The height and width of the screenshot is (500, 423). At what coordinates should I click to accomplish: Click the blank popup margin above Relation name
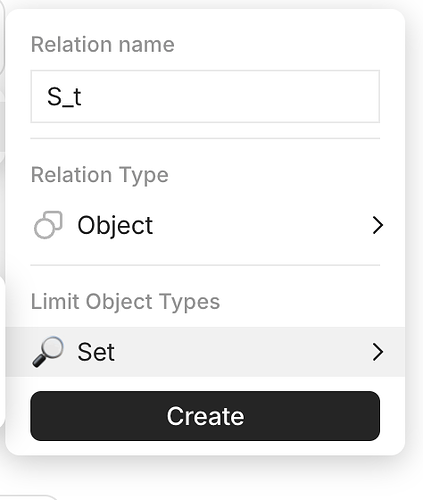tap(205, 22)
